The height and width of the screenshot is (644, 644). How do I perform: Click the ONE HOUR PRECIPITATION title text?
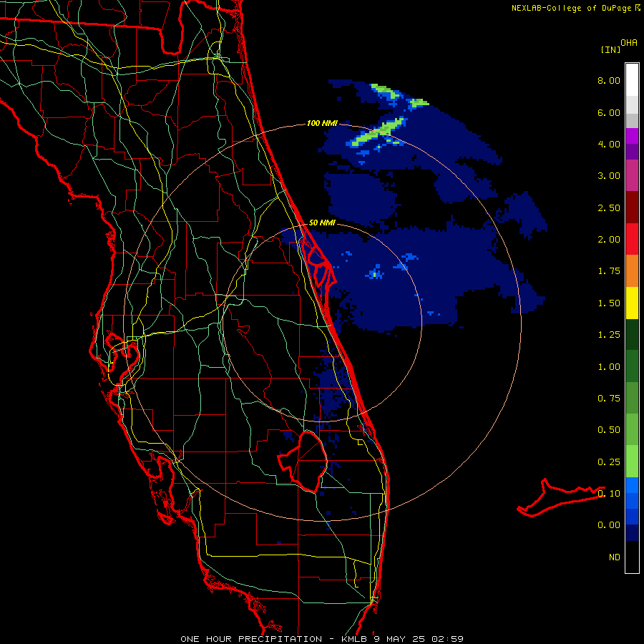(251, 639)
